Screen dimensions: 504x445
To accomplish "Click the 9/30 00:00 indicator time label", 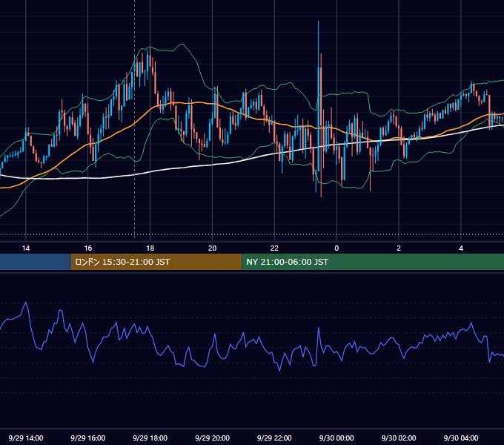I will coord(336,438).
